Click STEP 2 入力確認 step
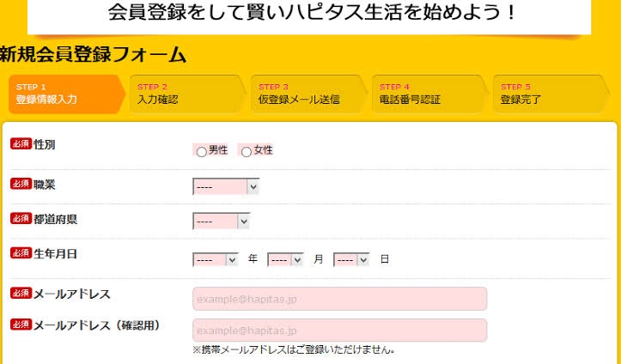This screenshot has width=621, height=364. click(186, 94)
